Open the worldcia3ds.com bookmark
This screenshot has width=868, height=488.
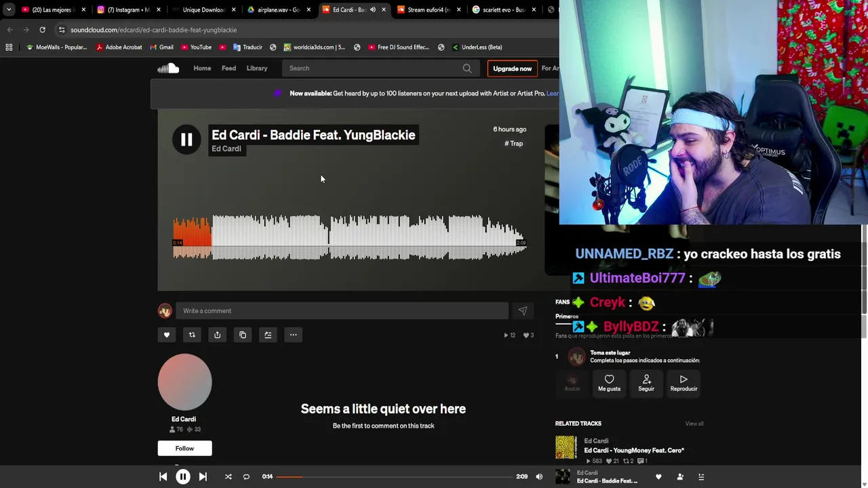315,47
